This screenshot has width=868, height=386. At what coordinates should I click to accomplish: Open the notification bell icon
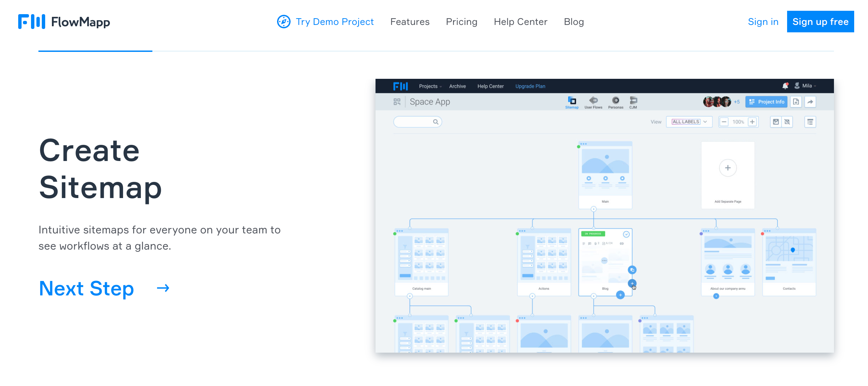pyautogui.click(x=785, y=86)
